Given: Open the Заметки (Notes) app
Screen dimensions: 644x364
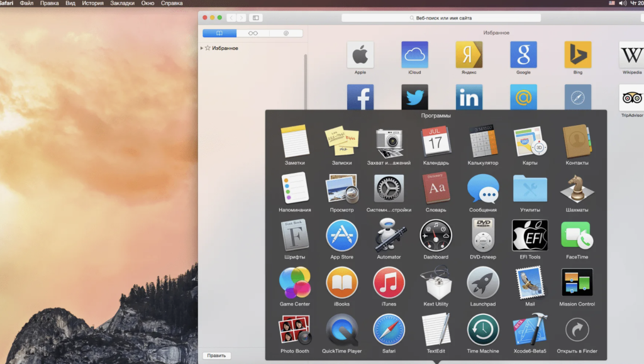Looking at the screenshot, I should pyautogui.click(x=295, y=141).
